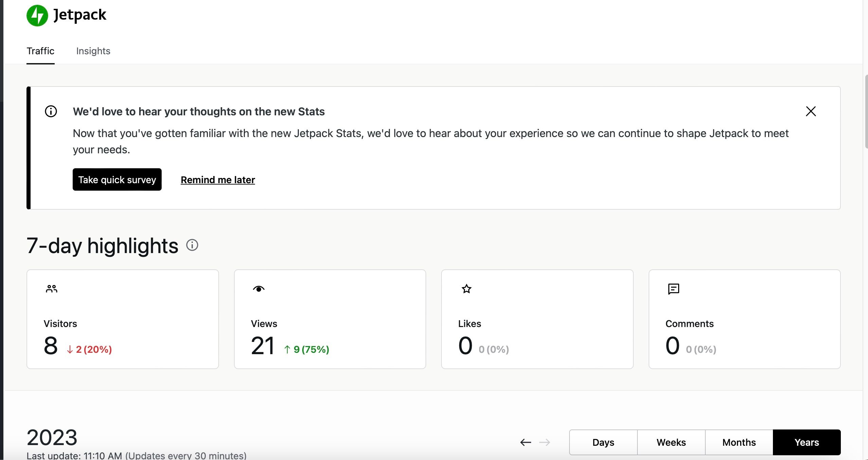
Task: Click the page's vertical scrollbar
Action: 866,112
